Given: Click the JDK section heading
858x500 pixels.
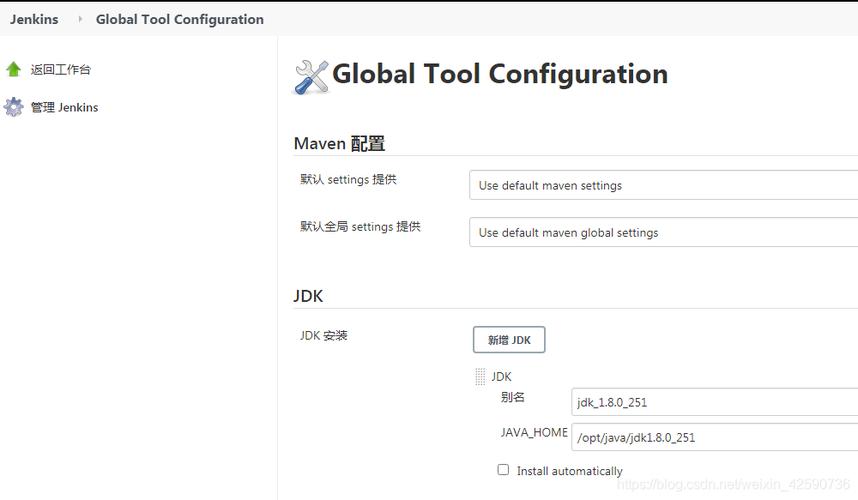Looking at the screenshot, I should point(308,296).
